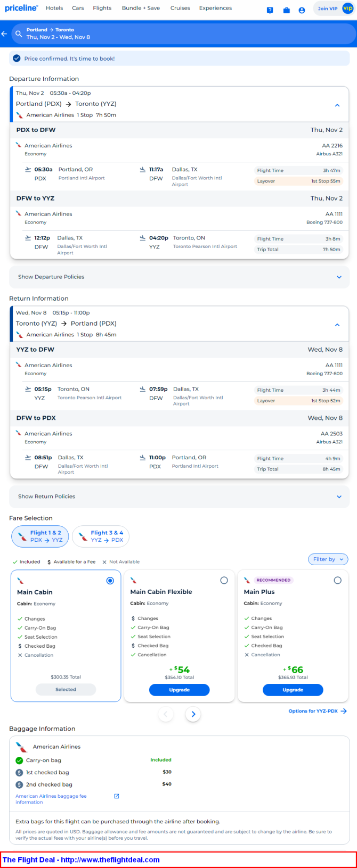Open American Airlines baggage fee information link
The image size is (357, 868).
click(51, 799)
